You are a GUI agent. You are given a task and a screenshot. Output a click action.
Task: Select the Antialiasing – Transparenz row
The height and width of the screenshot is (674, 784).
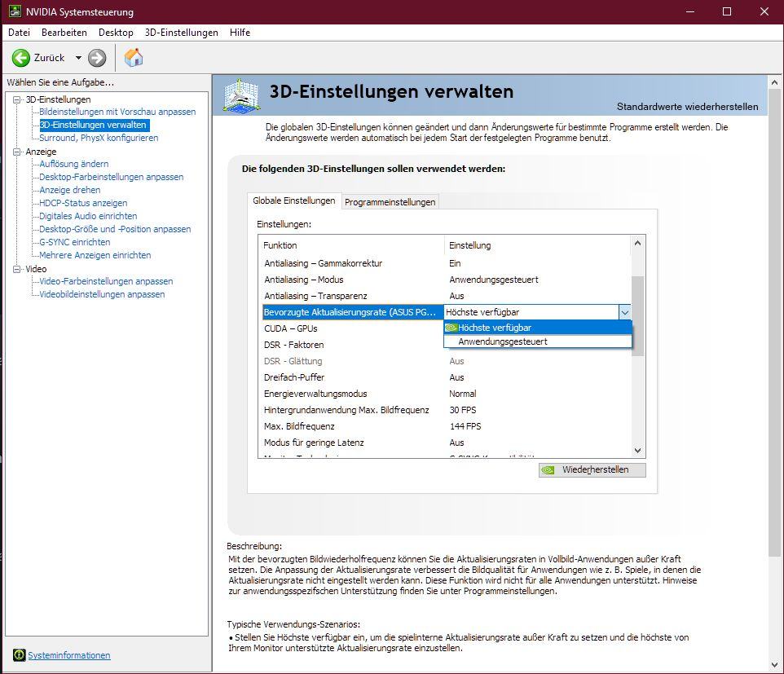pyautogui.click(x=447, y=296)
